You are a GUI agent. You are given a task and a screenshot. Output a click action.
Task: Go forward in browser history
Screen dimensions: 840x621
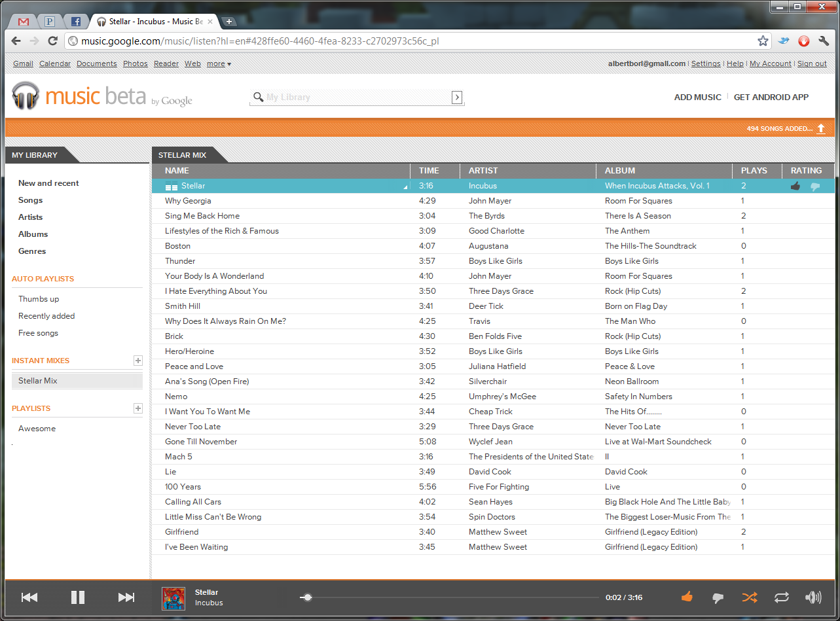35,41
